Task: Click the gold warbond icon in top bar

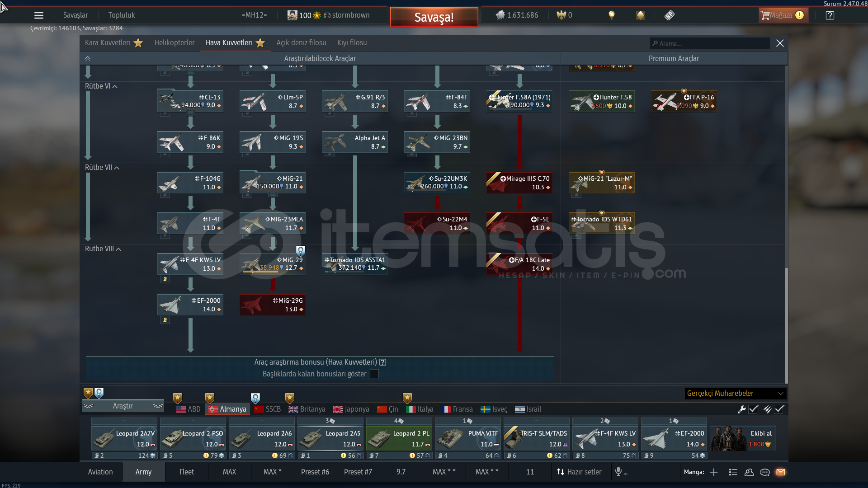Action: point(641,15)
